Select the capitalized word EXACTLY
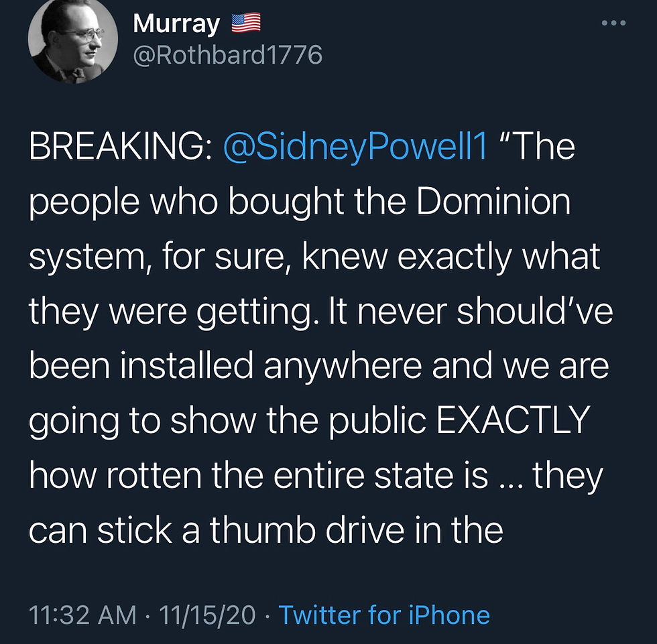Screen dimensions: 657x644 point(512,421)
